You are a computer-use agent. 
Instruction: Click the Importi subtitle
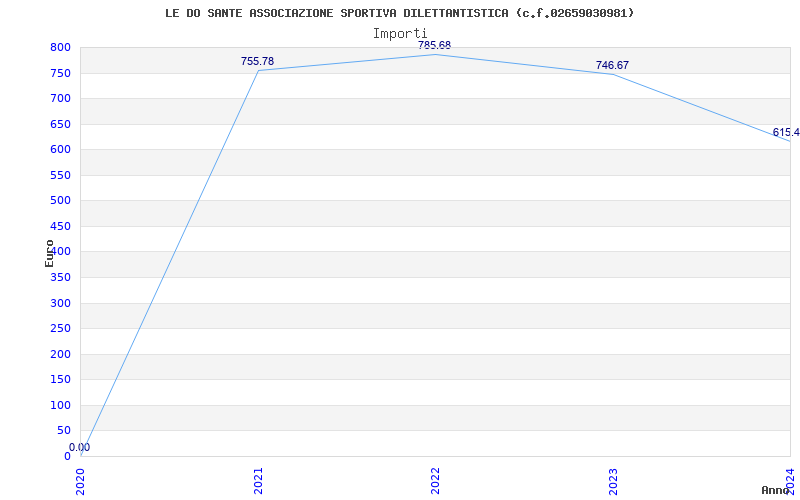tap(400, 34)
